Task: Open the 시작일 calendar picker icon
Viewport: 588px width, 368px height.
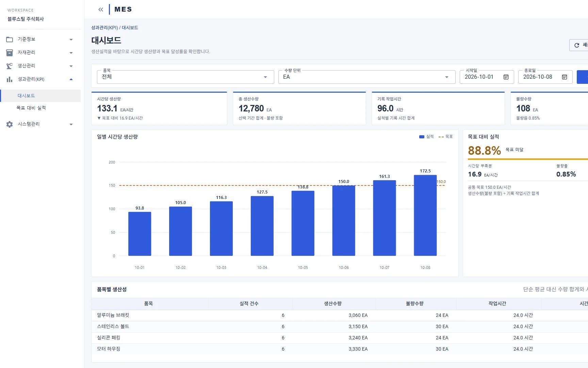Action: click(x=506, y=77)
